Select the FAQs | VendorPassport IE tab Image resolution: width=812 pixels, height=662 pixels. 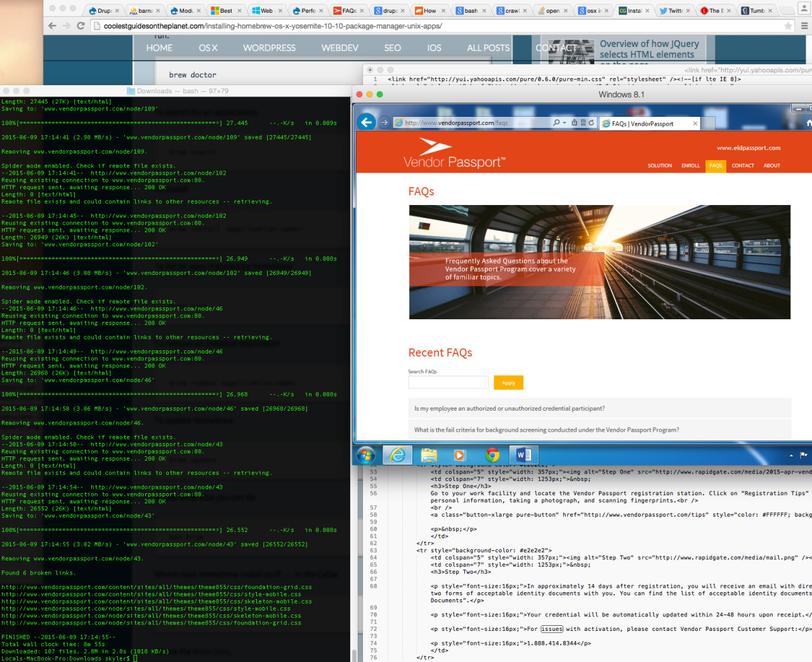[650, 124]
